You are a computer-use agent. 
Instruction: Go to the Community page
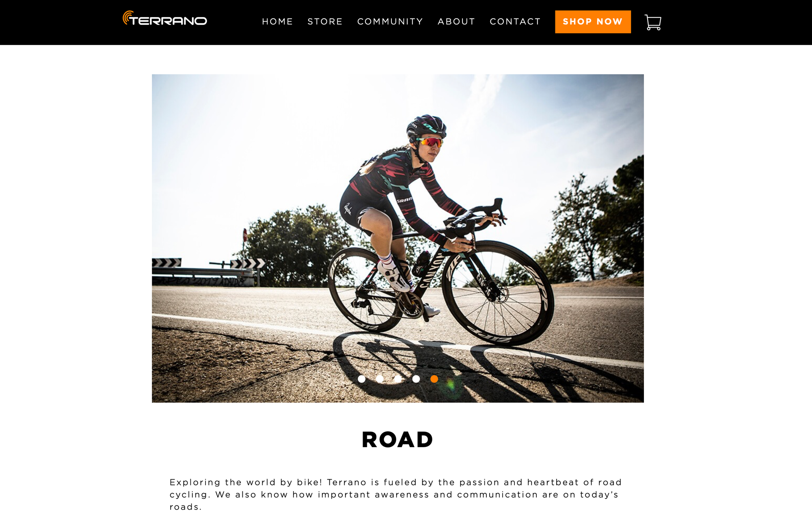[390, 22]
